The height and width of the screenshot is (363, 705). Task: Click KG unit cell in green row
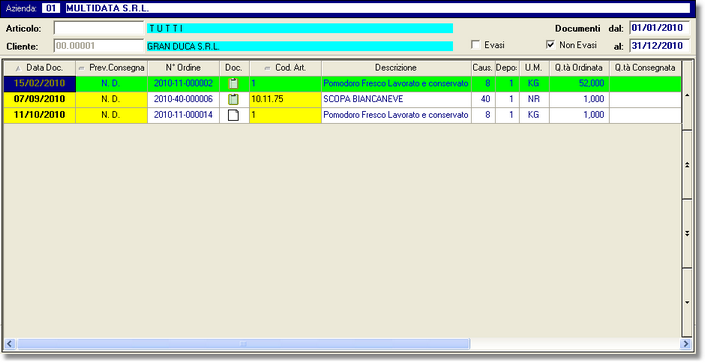[534, 83]
